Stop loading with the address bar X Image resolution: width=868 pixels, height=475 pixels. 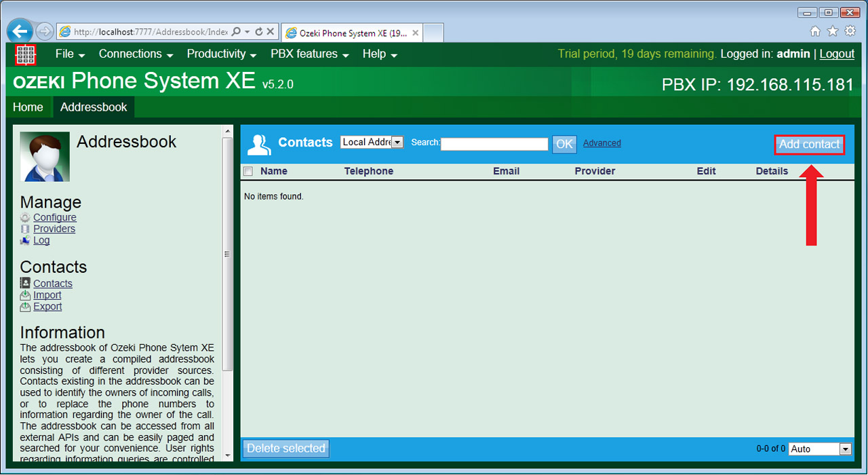point(271,31)
